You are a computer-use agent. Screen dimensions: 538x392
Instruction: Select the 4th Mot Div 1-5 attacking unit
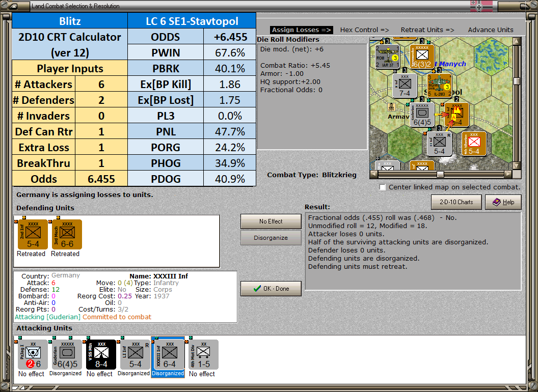pos(203,355)
